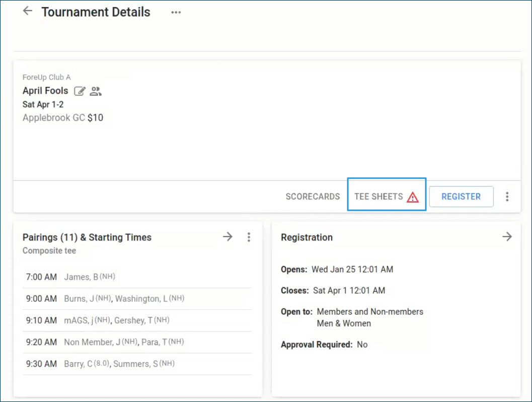Screen dimensions: 532x402
Task: Click the back arrow beside Tournament Details
Action: click(28, 11)
